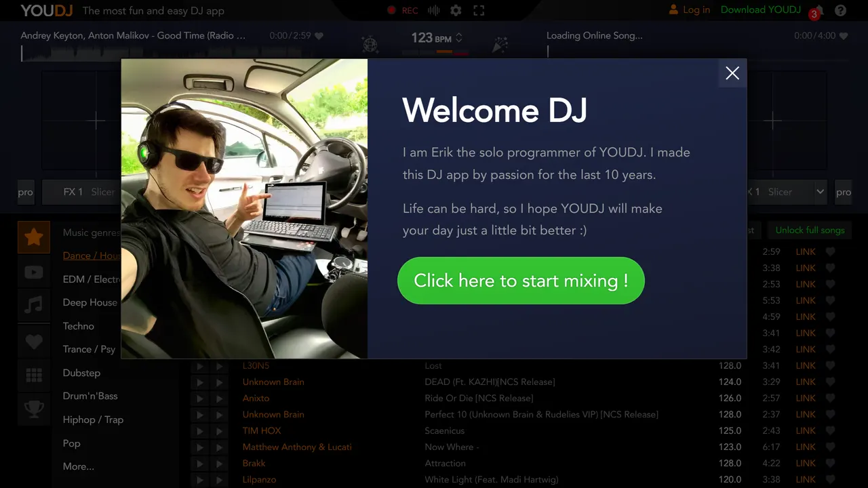Open the notifications bell with badge 3
This screenshot has height=488, width=868.
coord(817,12)
